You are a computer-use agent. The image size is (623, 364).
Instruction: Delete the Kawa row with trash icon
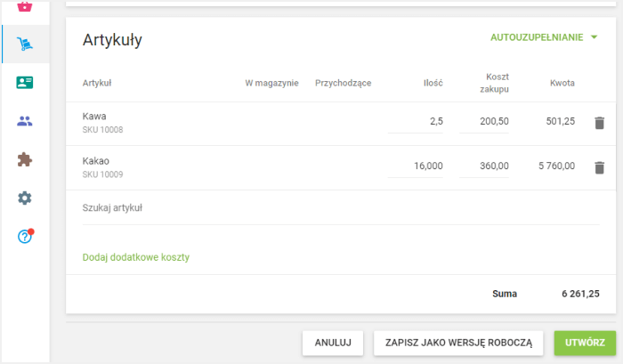coord(600,123)
